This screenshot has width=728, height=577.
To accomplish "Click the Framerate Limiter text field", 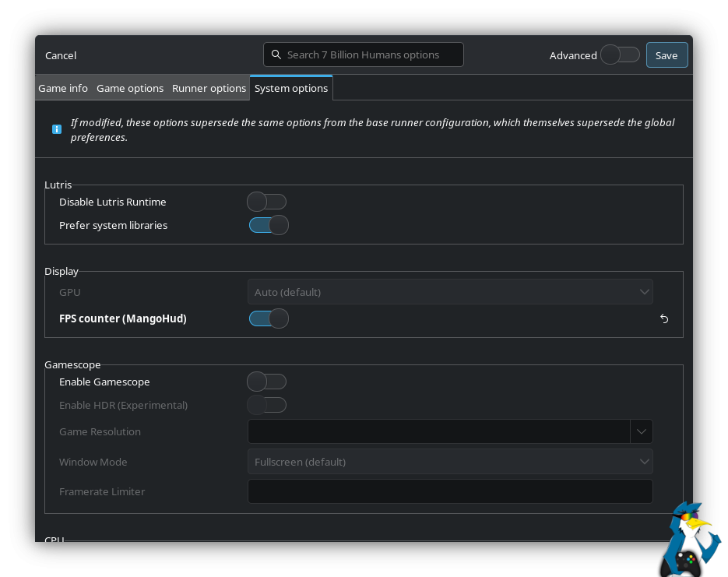I will (x=450, y=491).
